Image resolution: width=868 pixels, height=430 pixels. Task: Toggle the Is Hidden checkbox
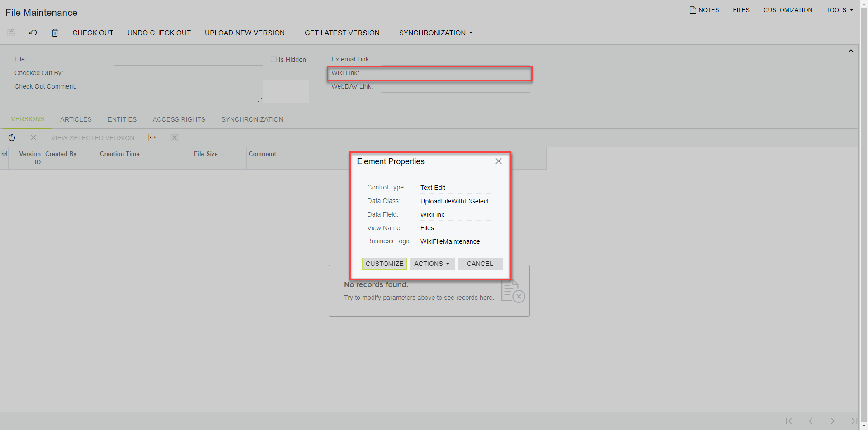[x=274, y=60]
